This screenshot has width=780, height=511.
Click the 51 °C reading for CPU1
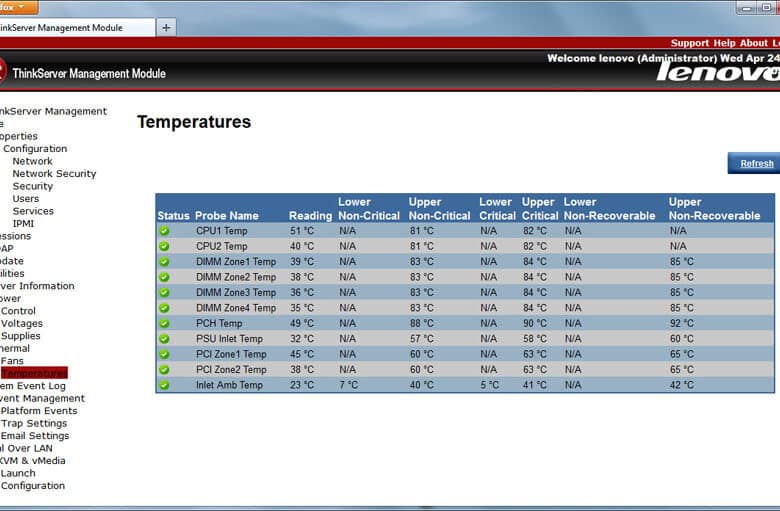302,231
